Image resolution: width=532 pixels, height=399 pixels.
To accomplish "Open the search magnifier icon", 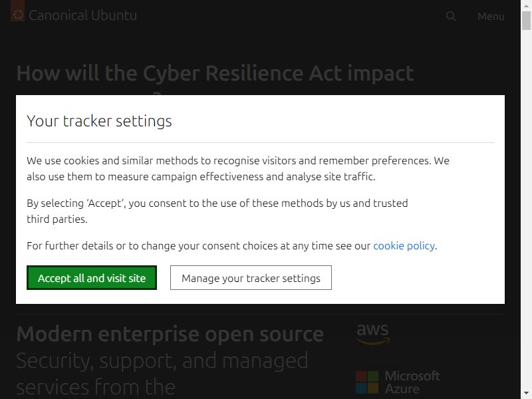I will tap(451, 16).
